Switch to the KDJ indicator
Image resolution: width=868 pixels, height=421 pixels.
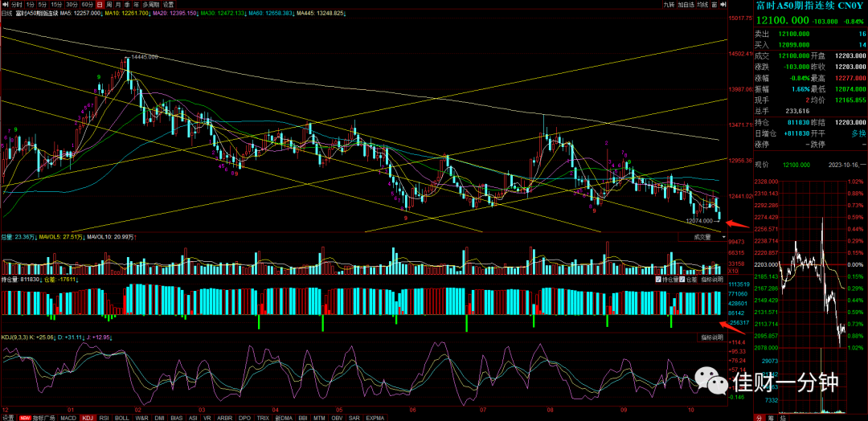[x=88, y=417]
